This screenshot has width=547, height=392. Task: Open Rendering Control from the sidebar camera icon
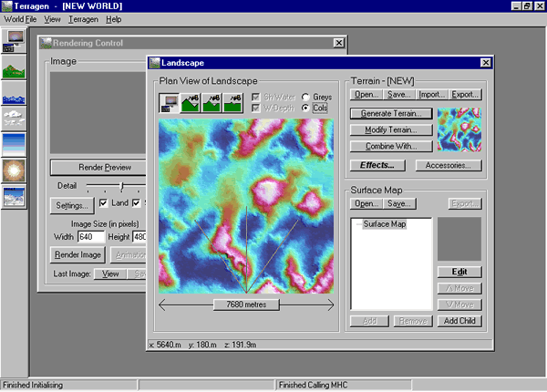coord(14,40)
